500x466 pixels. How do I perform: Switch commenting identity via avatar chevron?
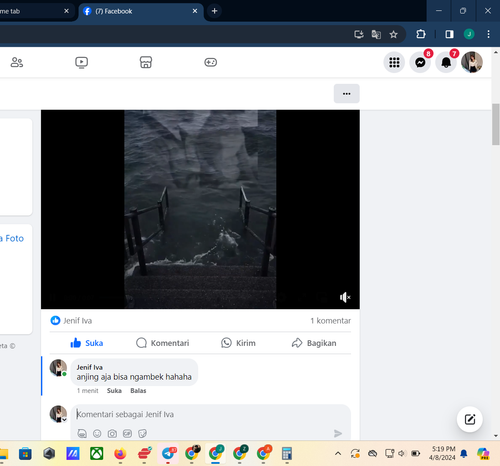tap(64, 420)
